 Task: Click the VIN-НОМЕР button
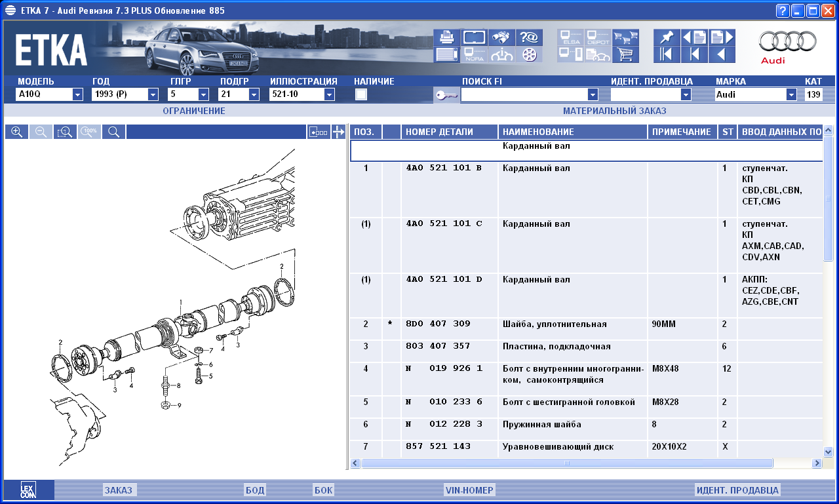point(469,490)
